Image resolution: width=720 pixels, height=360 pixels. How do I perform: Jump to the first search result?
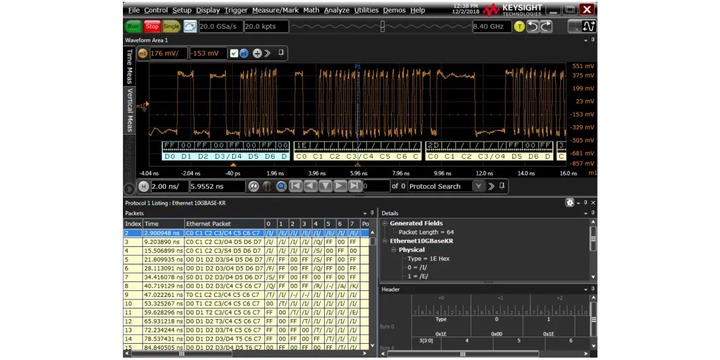click(296, 186)
